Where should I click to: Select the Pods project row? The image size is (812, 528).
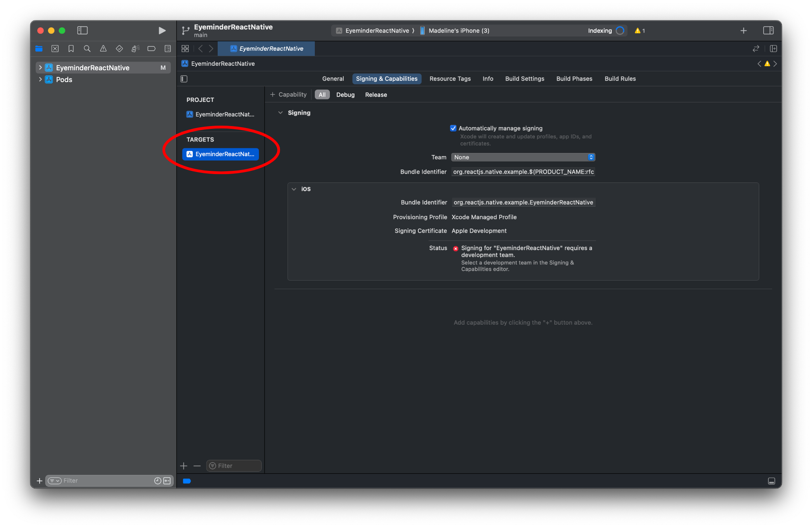tap(103, 80)
